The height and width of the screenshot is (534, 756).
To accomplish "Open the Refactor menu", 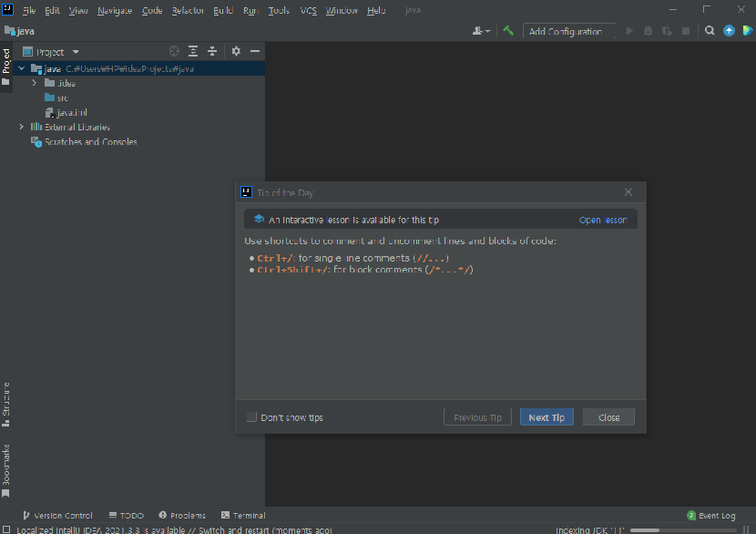I will 188,10.
